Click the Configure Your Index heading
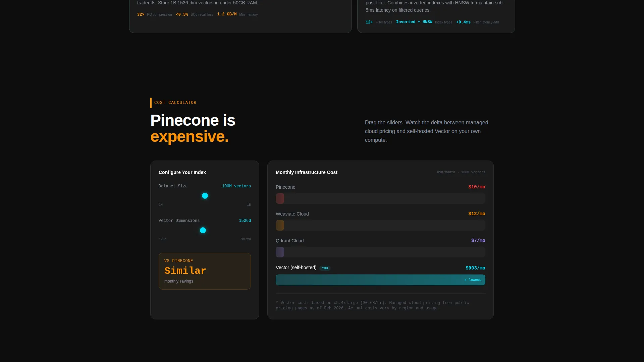The image size is (644, 362). pyautogui.click(x=182, y=172)
